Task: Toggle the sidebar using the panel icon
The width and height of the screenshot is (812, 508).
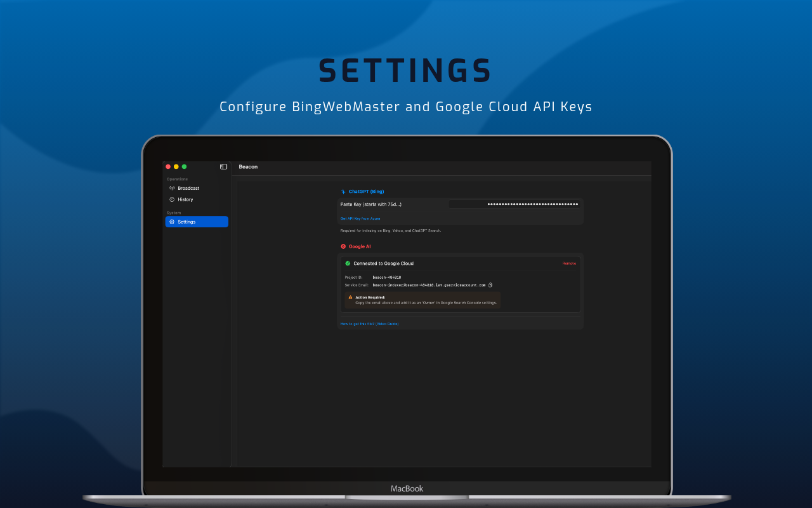Action: point(223,166)
